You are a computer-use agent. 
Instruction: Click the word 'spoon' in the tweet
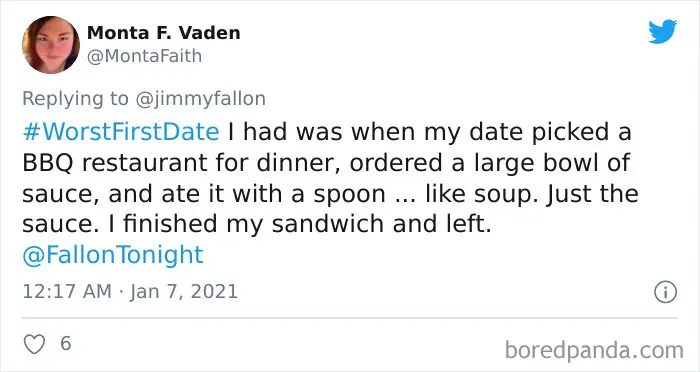349,195
